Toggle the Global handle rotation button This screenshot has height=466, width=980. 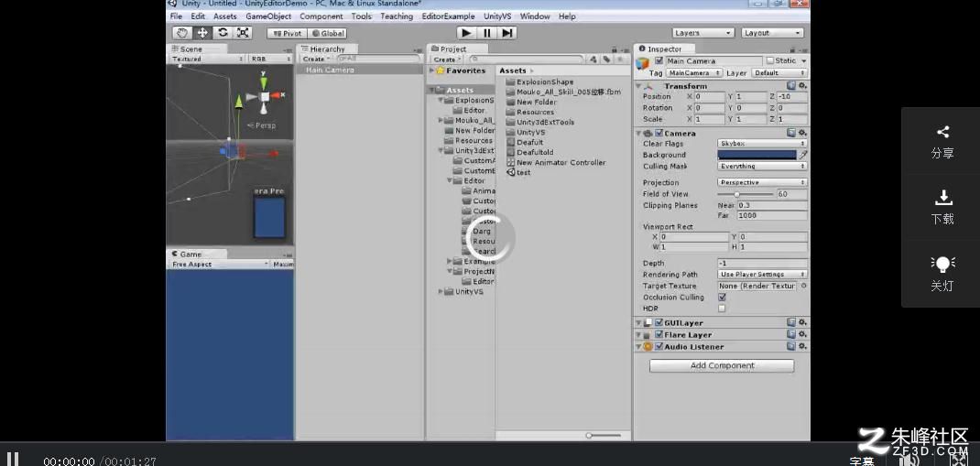pyautogui.click(x=327, y=34)
